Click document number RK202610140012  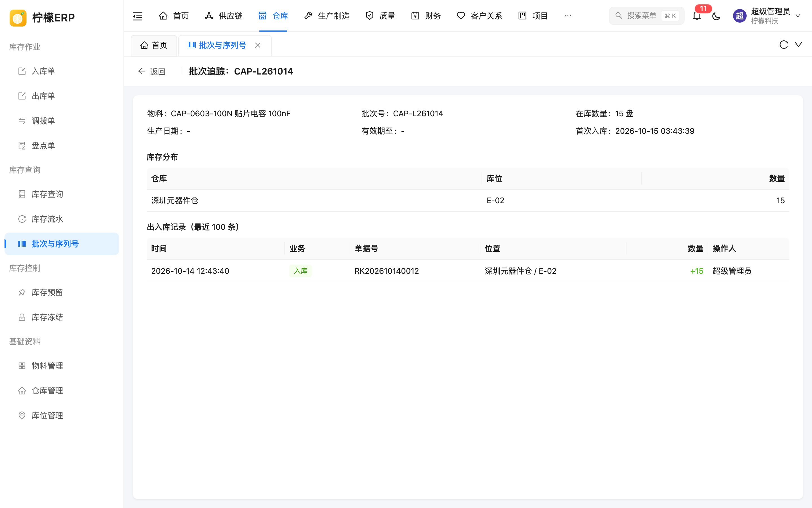click(387, 271)
